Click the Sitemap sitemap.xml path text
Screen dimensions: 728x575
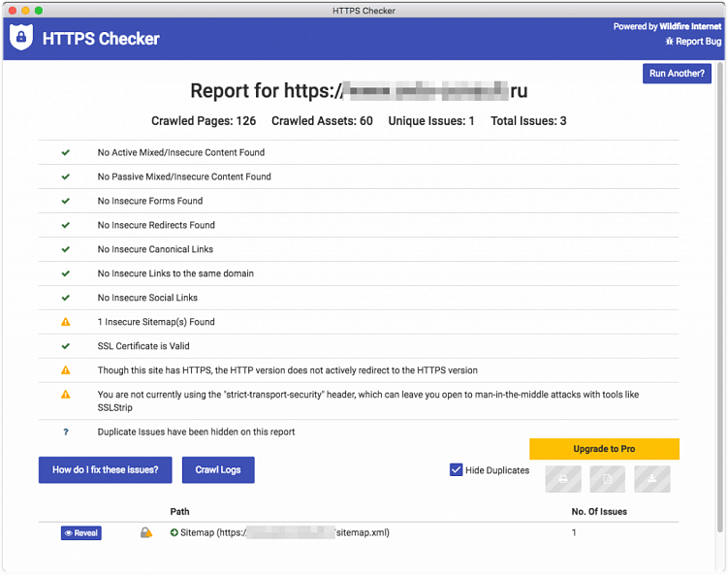pyautogui.click(x=285, y=532)
